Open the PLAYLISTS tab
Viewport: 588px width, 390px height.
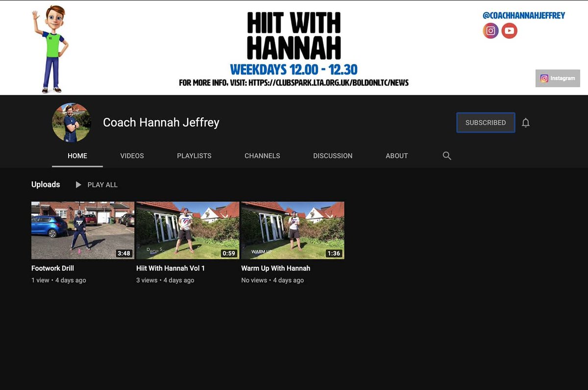click(194, 156)
